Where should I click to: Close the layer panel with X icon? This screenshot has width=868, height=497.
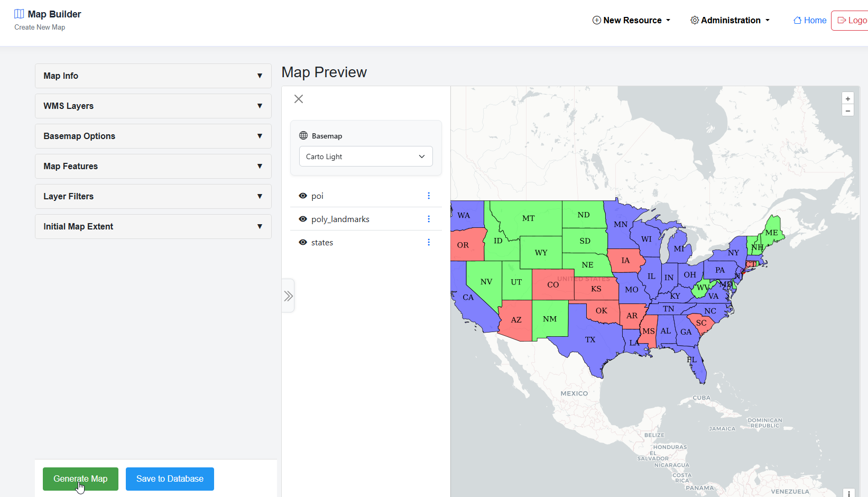point(299,99)
